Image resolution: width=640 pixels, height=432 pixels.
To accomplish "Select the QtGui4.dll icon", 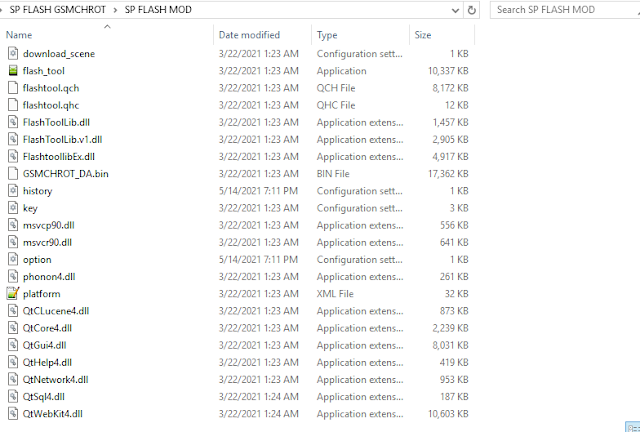I will tap(13, 345).
